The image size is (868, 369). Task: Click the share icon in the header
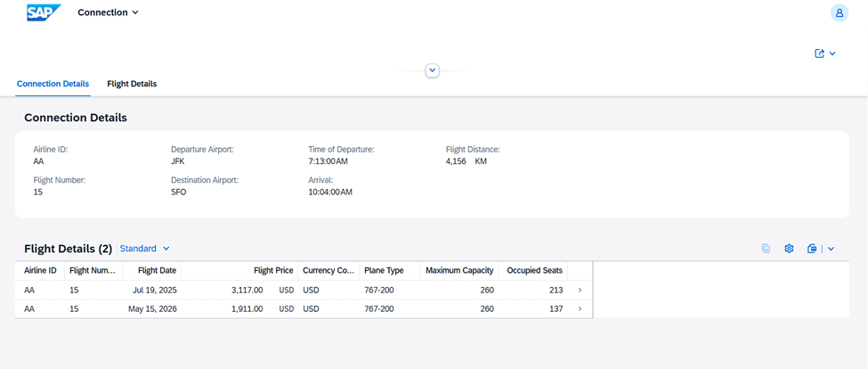coord(820,53)
